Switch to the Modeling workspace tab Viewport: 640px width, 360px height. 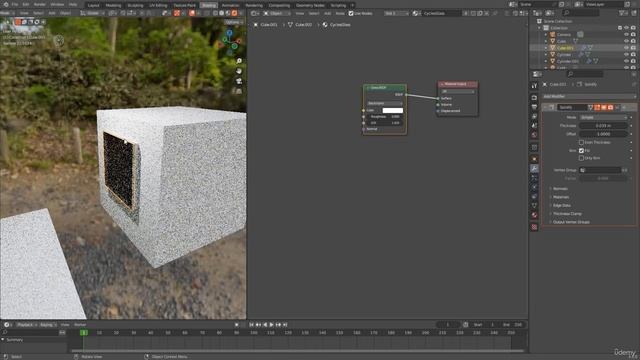click(x=113, y=5)
